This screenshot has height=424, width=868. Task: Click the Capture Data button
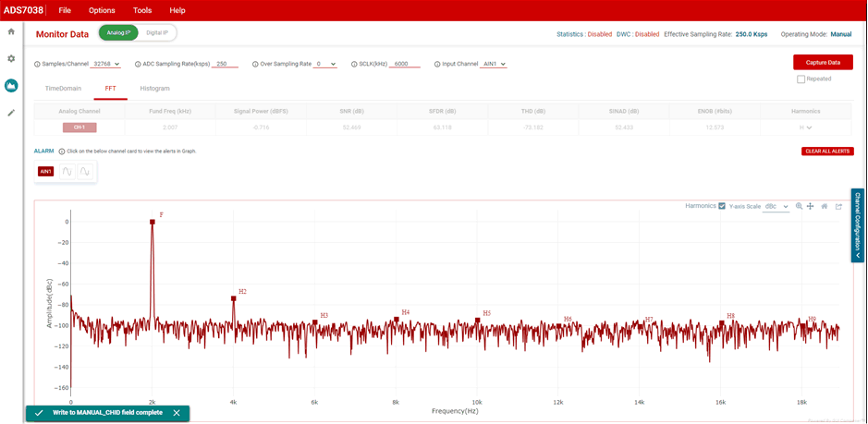click(823, 62)
